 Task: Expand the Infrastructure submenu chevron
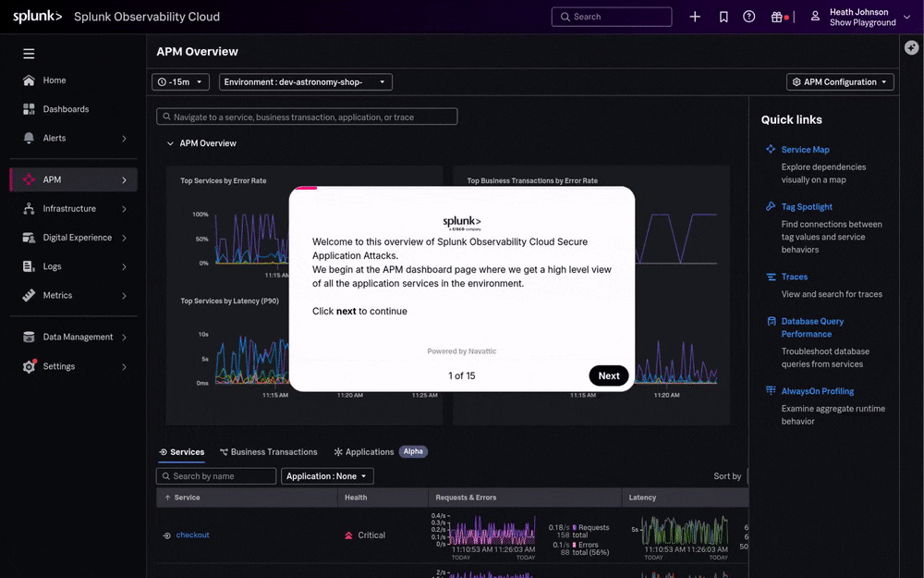[x=124, y=209]
